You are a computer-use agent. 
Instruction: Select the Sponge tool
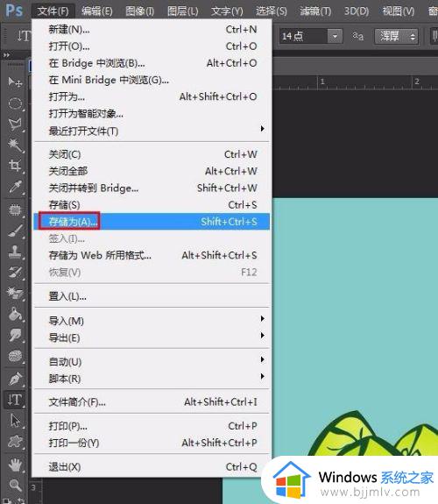[15, 356]
